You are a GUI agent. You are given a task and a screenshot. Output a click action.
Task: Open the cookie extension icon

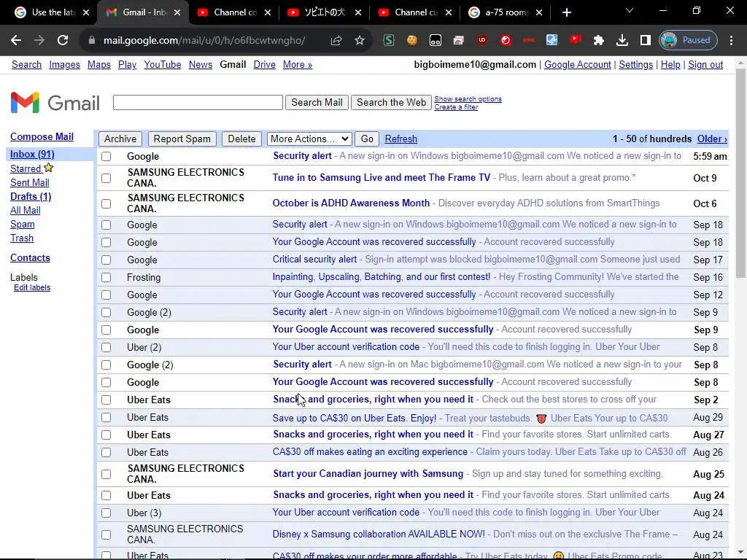412,41
